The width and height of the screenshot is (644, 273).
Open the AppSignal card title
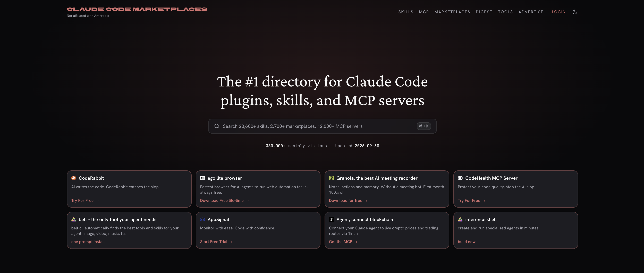218,219
